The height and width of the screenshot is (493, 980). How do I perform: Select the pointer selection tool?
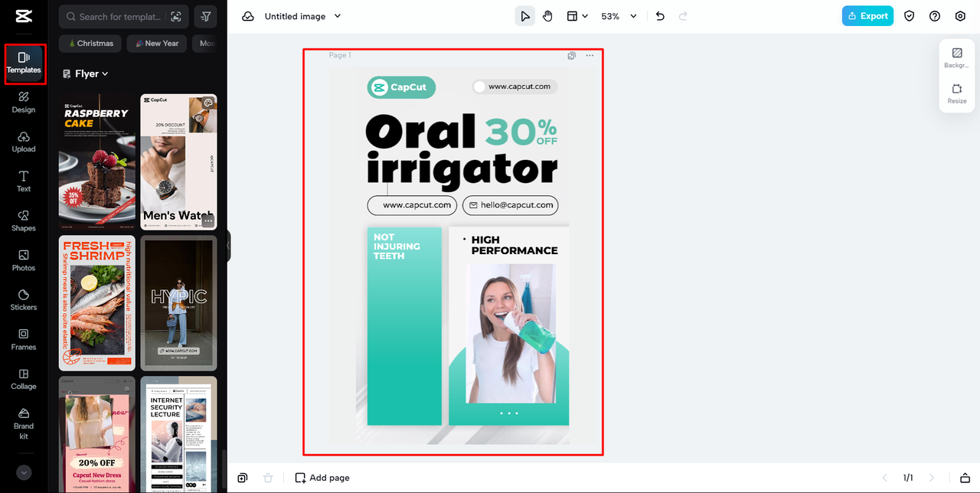coord(524,16)
